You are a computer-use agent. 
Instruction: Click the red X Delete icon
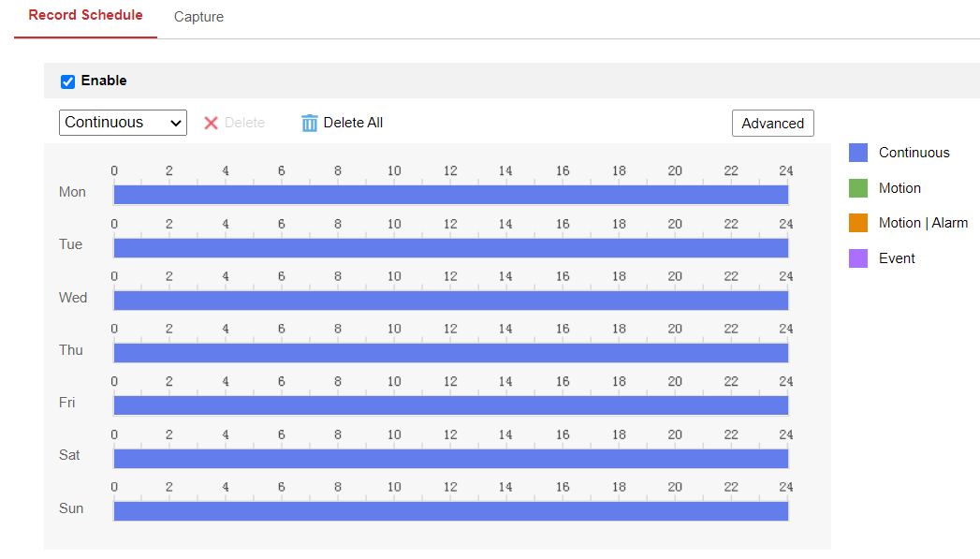pos(212,123)
